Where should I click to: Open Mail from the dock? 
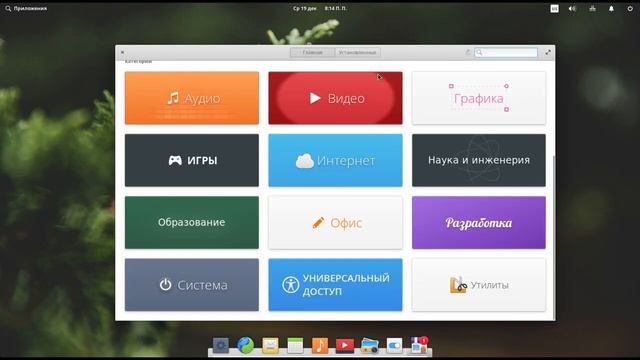pos(270,345)
